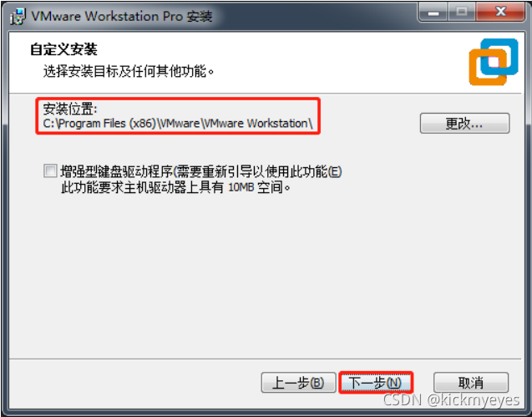Click the installer icon in the title bar
This screenshot has height=417, width=532.
tap(17, 17)
